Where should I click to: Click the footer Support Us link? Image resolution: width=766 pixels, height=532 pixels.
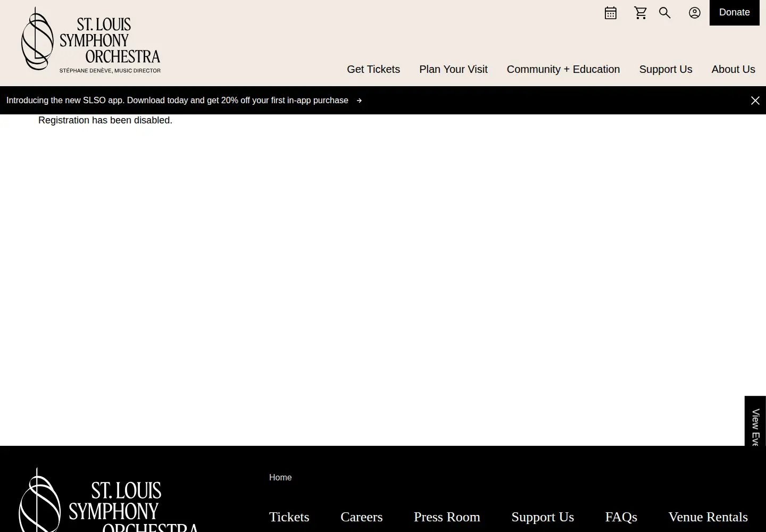click(x=543, y=517)
